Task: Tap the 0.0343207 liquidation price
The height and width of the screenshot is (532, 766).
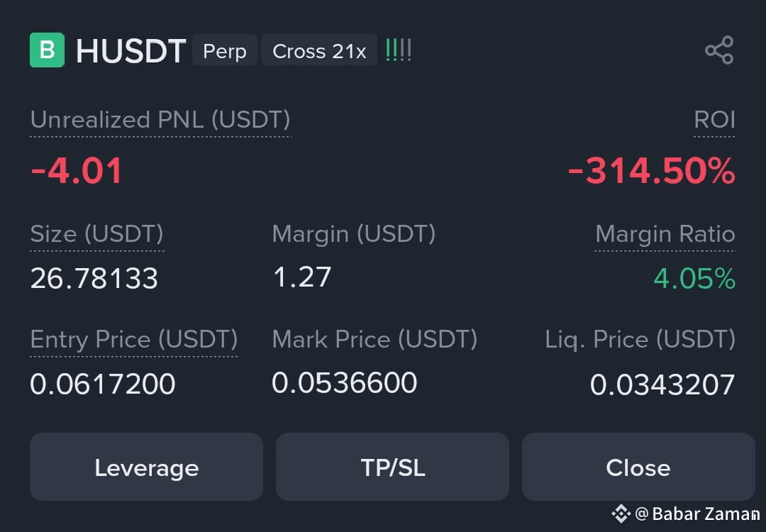Action: pos(662,384)
